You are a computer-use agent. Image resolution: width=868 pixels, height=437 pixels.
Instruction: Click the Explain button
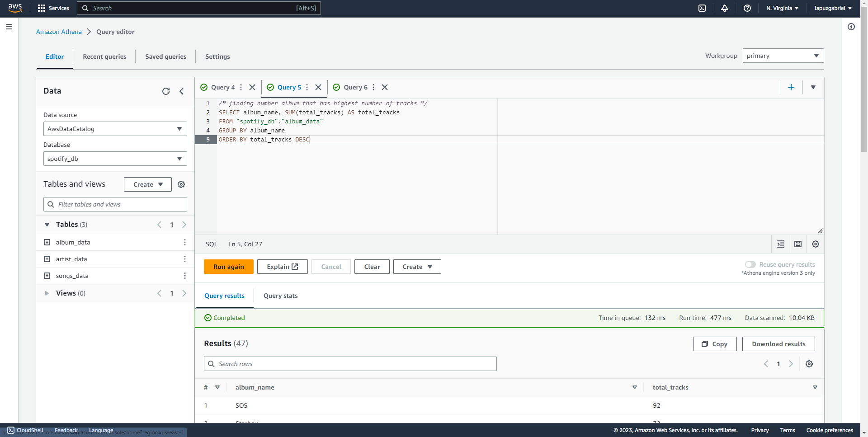(x=283, y=267)
